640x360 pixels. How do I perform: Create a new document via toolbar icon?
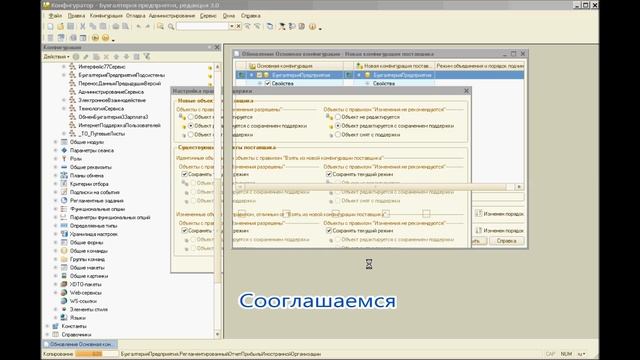tap(50, 27)
